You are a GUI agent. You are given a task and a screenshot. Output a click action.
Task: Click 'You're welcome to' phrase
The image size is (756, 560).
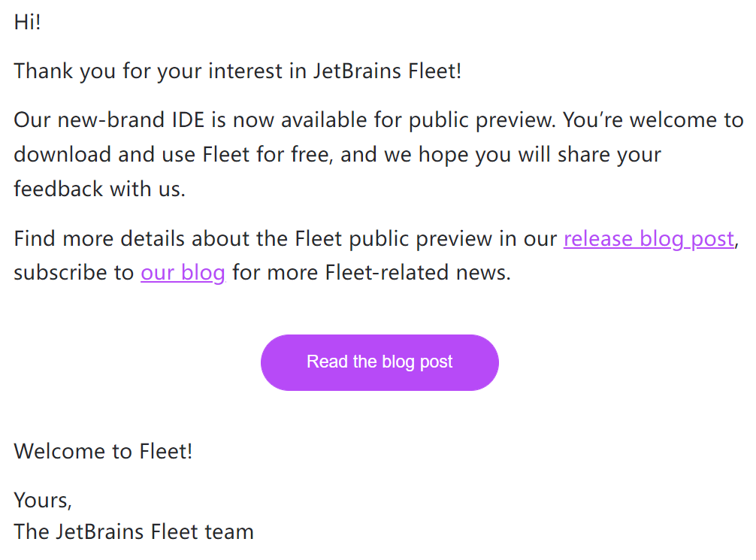click(653, 120)
